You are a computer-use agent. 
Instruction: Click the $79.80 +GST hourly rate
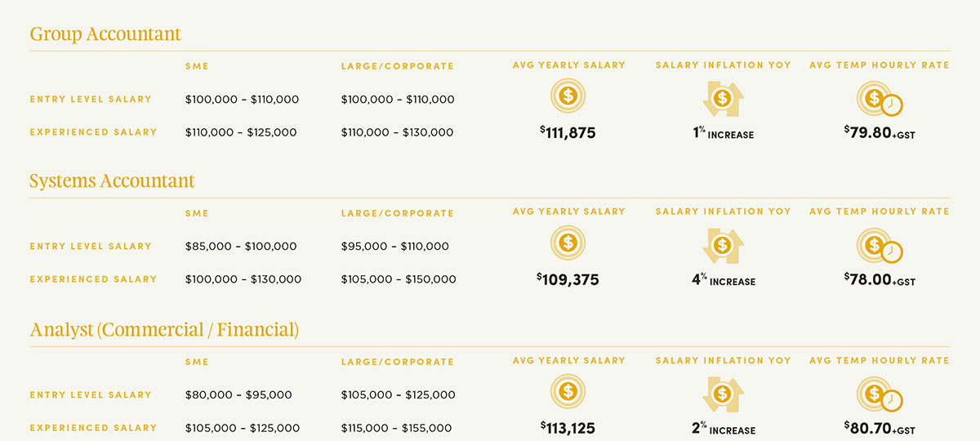click(x=880, y=132)
